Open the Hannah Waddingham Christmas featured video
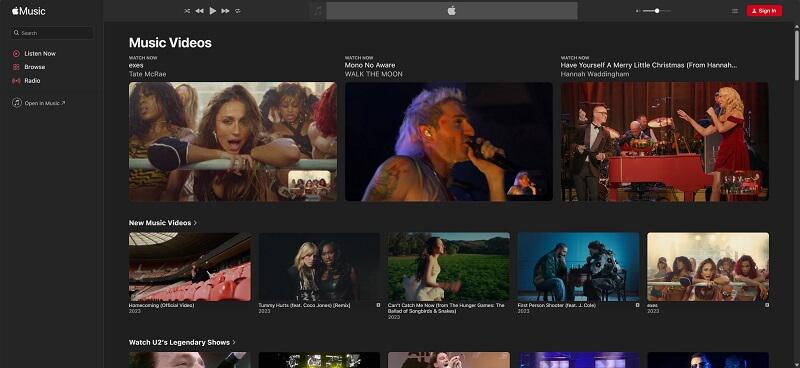The height and width of the screenshot is (368, 800). [664, 141]
